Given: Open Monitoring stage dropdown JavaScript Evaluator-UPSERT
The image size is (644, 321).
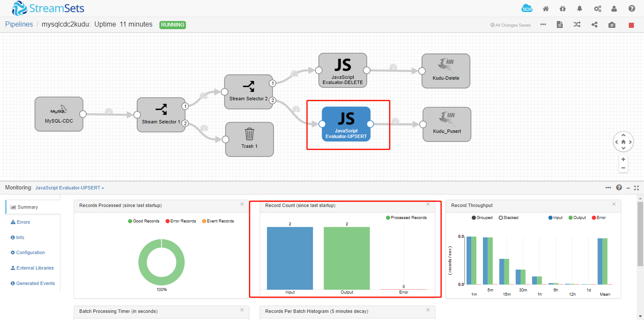Looking at the screenshot, I should [69, 188].
